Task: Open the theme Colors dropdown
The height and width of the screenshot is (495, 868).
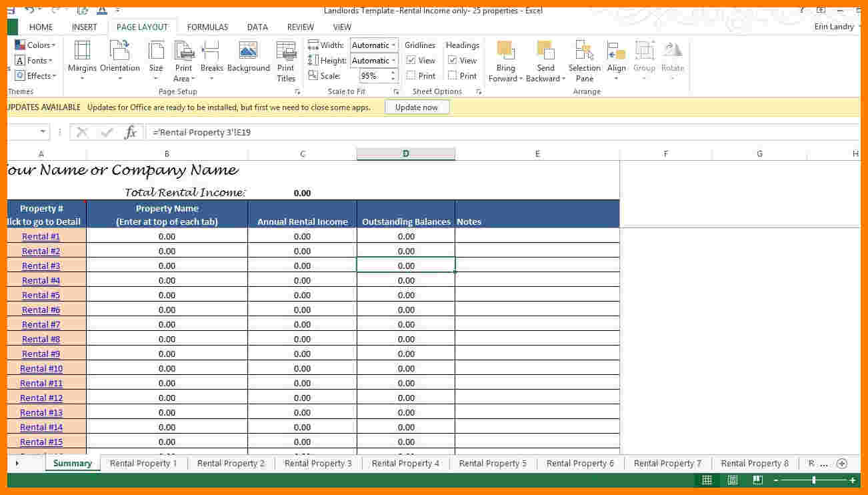Action: pos(35,45)
